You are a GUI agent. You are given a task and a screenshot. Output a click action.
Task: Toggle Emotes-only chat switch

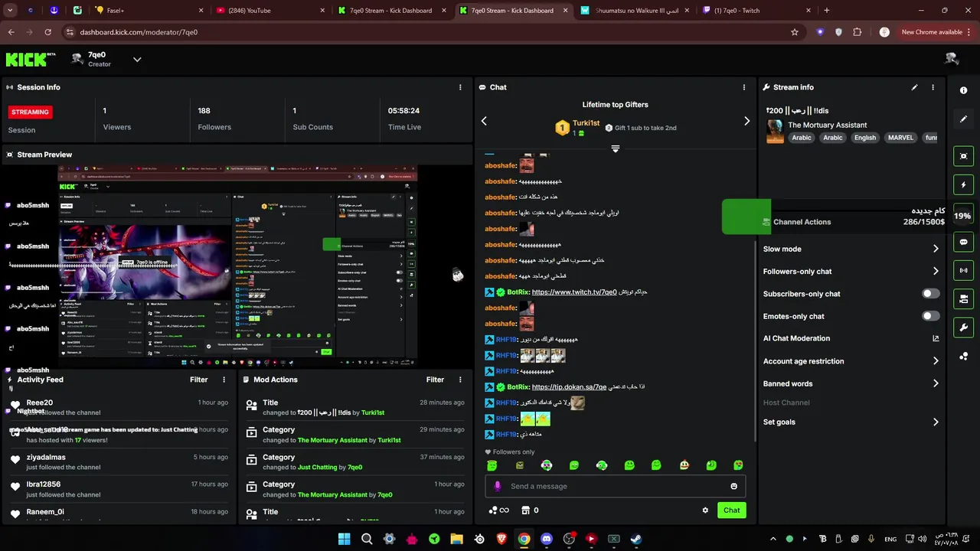[930, 316]
